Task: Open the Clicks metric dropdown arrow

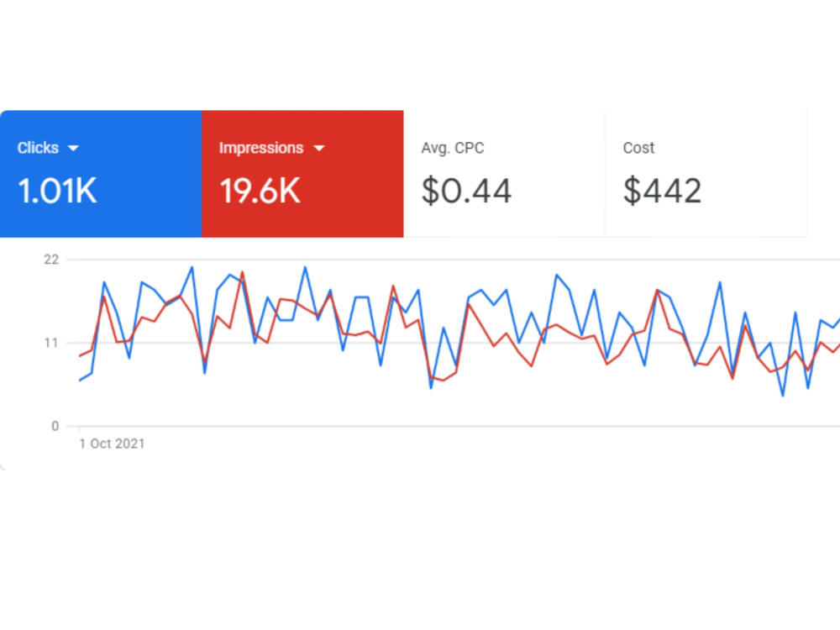Action: 73,149
